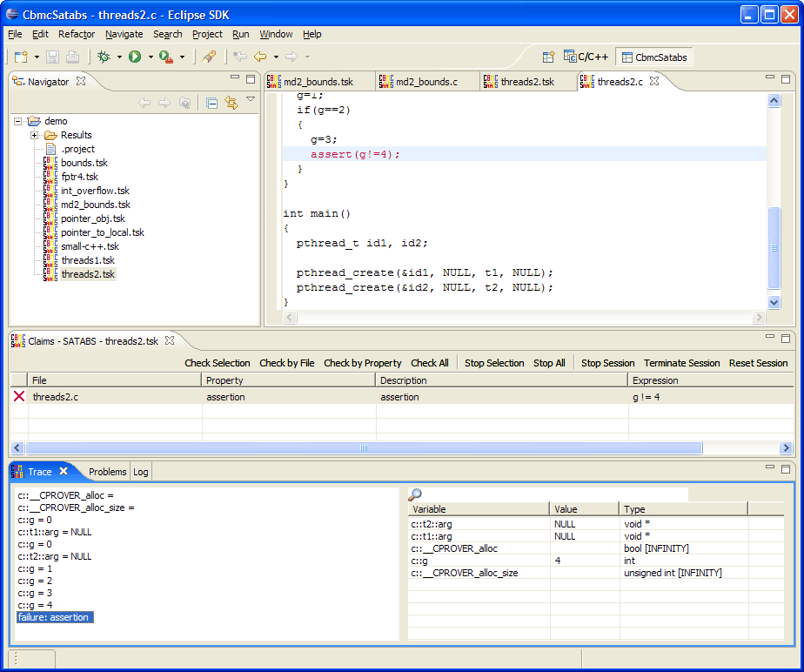Select pointer_to_local.tsk in Navigator
Image resolution: width=804 pixels, height=672 pixels.
(102, 232)
